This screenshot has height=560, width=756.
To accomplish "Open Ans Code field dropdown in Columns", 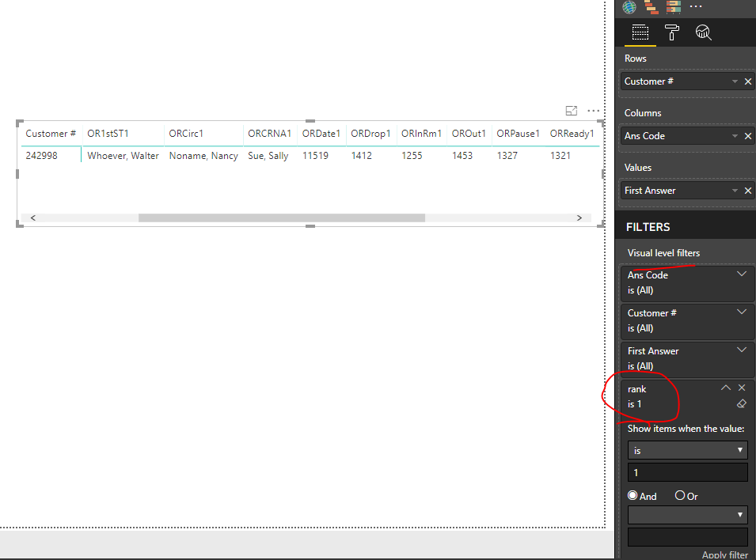I will pyautogui.click(x=735, y=136).
